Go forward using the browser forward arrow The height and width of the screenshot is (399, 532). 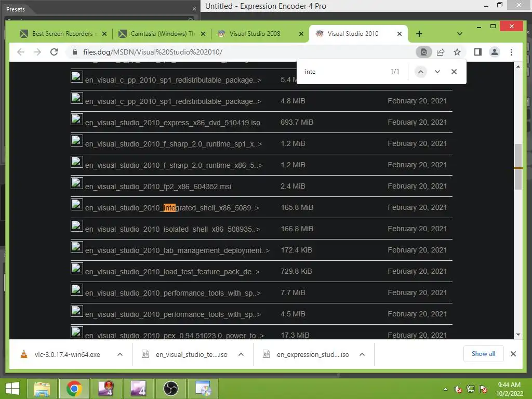click(37, 52)
